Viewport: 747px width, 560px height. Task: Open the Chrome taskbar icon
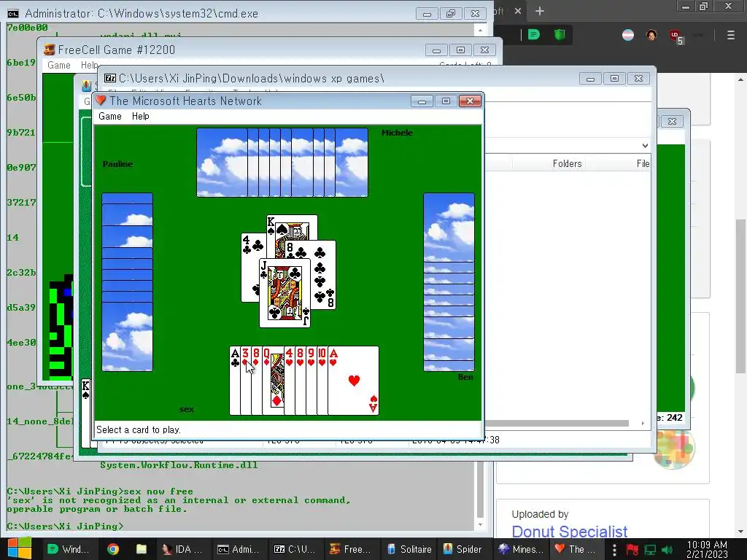[x=113, y=549]
